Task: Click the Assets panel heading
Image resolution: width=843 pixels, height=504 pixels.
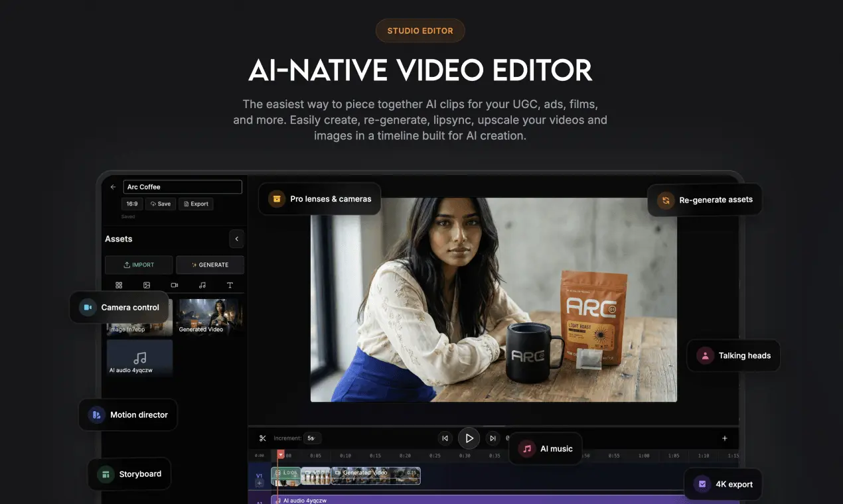Action: 119,239
